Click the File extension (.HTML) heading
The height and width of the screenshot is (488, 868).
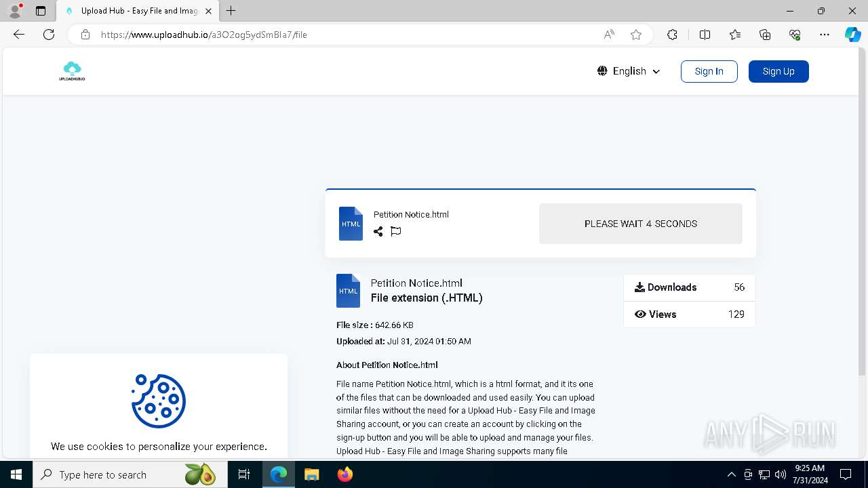427,298
